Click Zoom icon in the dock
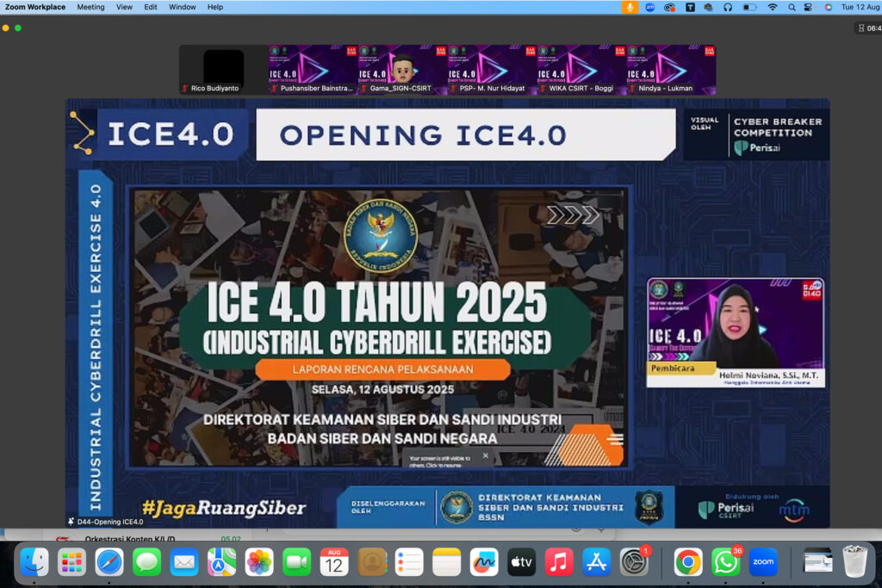Viewport: 882px width, 588px height. point(763,562)
